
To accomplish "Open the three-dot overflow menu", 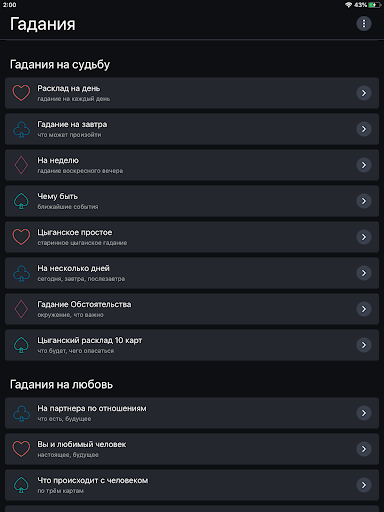I will pyautogui.click(x=364, y=24).
